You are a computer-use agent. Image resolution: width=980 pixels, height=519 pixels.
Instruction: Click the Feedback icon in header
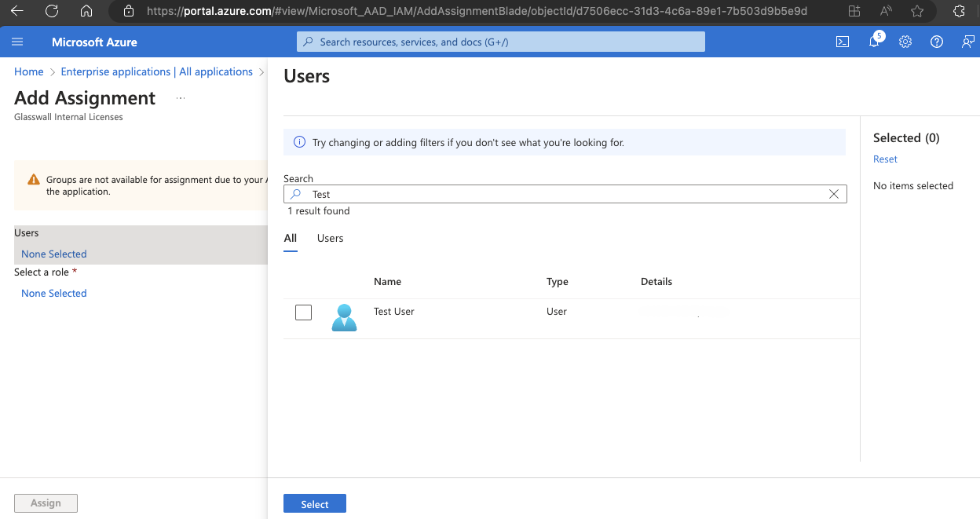967,42
